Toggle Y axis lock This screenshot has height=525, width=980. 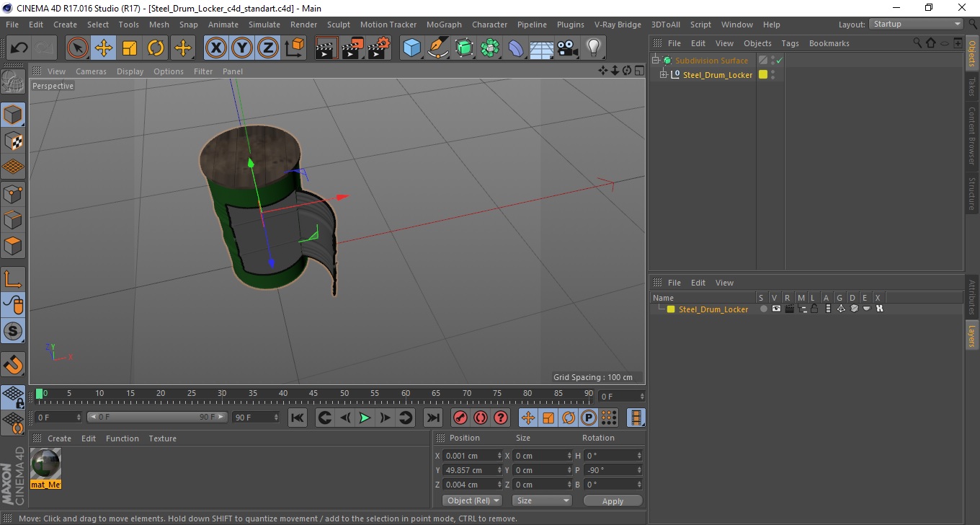tap(242, 48)
